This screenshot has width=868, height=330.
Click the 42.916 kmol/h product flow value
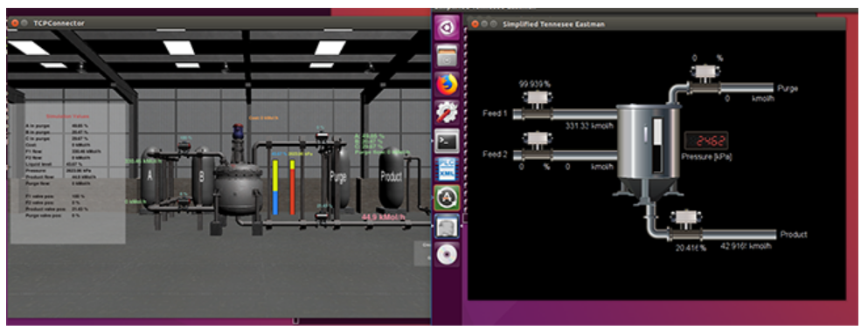746,246
